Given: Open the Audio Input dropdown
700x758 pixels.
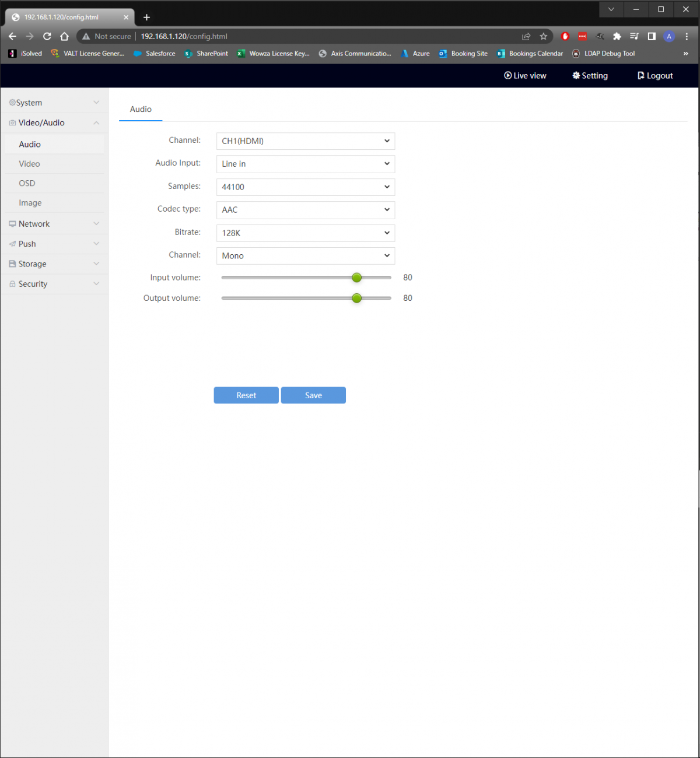Looking at the screenshot, I should (x=305, y=164).
